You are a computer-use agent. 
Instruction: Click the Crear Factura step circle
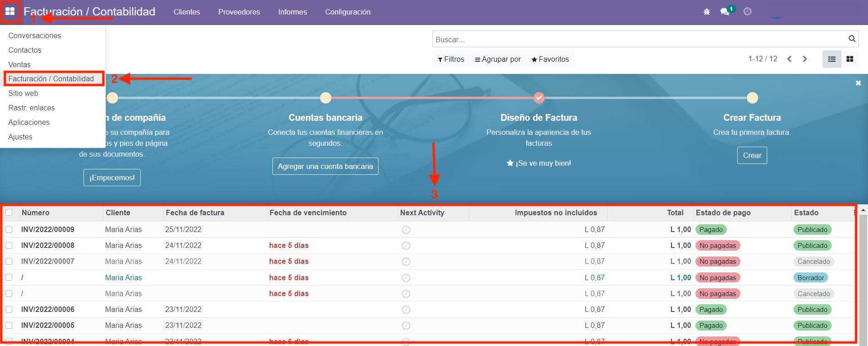click(x=752, y=98)
